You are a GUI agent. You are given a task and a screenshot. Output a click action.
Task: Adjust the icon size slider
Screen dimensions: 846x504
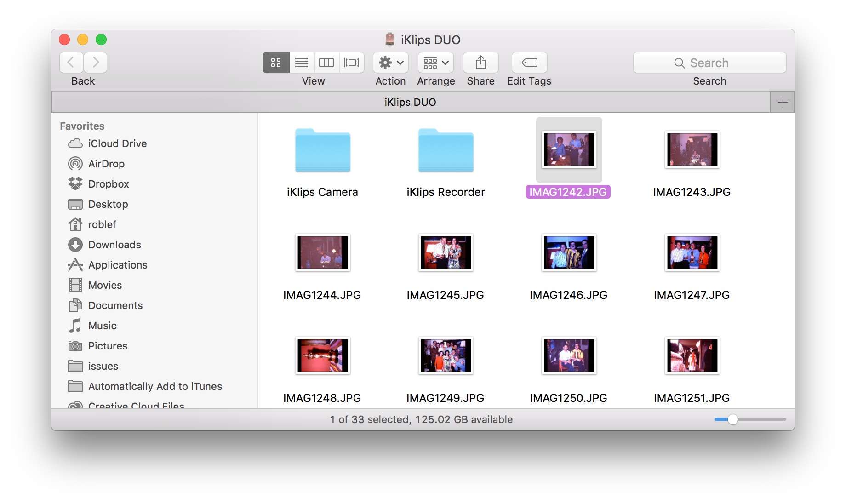733,419
